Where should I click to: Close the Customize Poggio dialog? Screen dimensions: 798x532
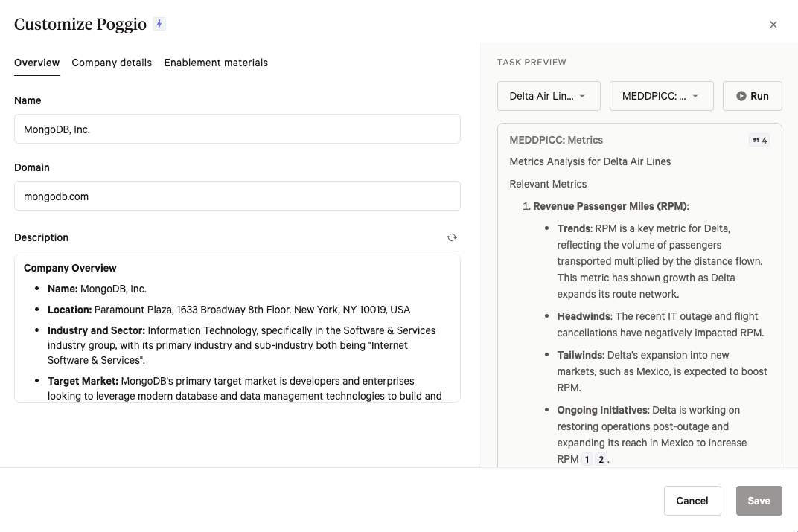(x=773, y=25)
